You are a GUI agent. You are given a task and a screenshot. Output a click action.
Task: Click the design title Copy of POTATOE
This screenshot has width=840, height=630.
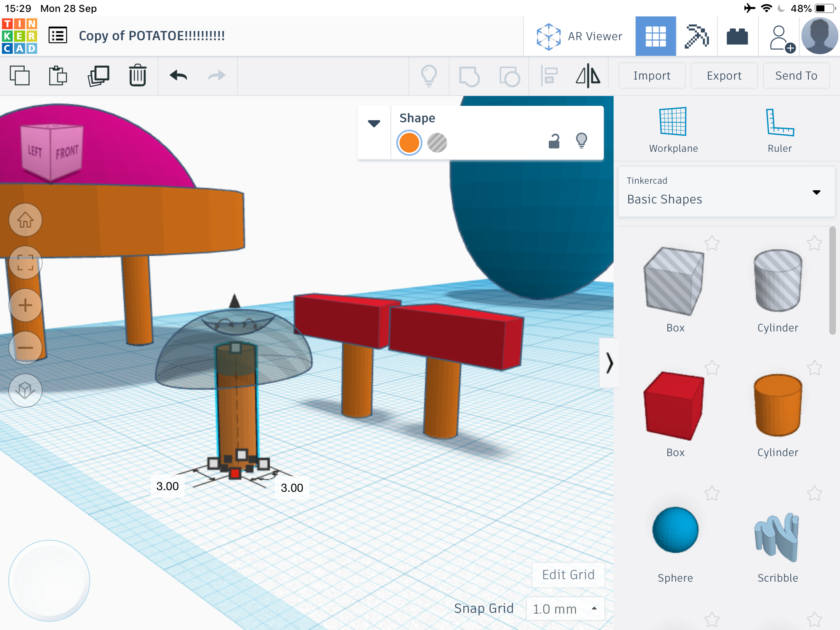click(x=152, y=36)
